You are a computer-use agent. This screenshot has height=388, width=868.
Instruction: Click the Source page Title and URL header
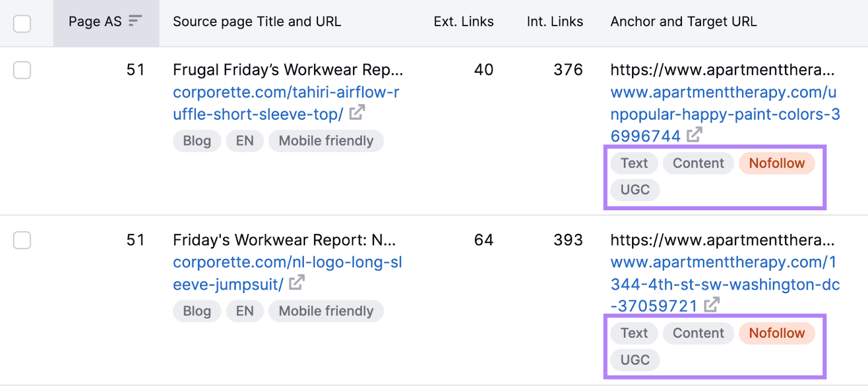[257, 21]
